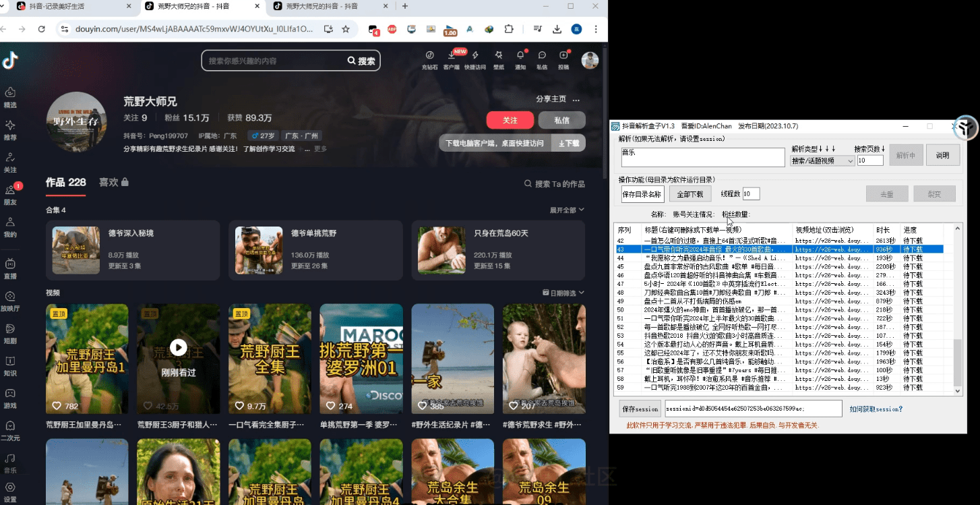Open the 通知 notification bell
Screen dimensions: 980x505
(x=520, y=60)
